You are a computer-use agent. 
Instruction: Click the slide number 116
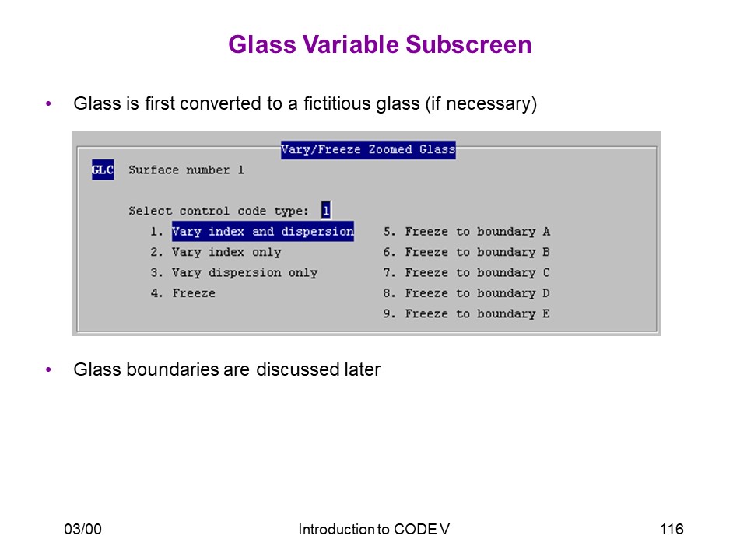pos(672,529)
